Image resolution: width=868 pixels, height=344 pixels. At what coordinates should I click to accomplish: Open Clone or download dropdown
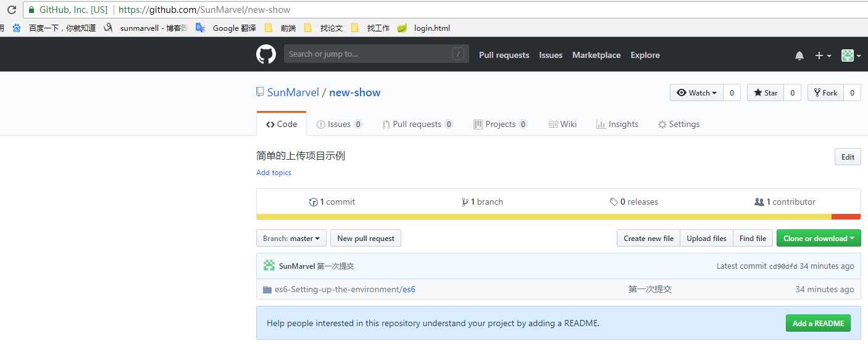pyautogui.click(x=819, y=238)
